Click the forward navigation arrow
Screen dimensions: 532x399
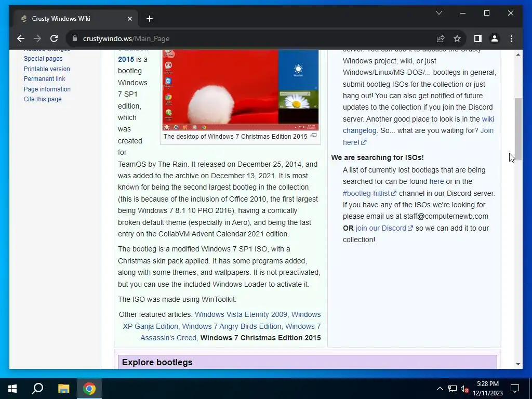[37, 38]
